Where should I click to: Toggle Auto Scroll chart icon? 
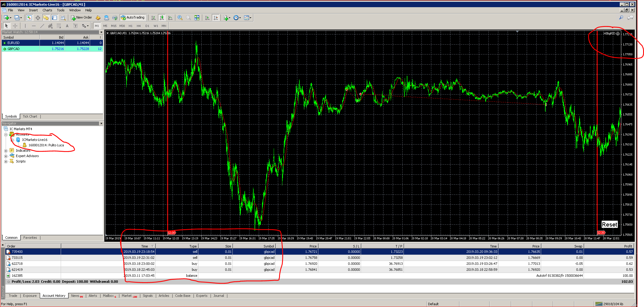(207, 18)
